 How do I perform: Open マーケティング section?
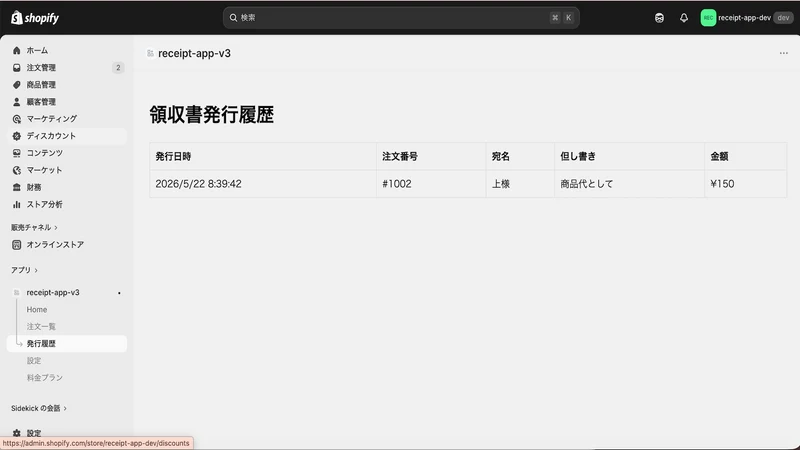tap(67, 119)
